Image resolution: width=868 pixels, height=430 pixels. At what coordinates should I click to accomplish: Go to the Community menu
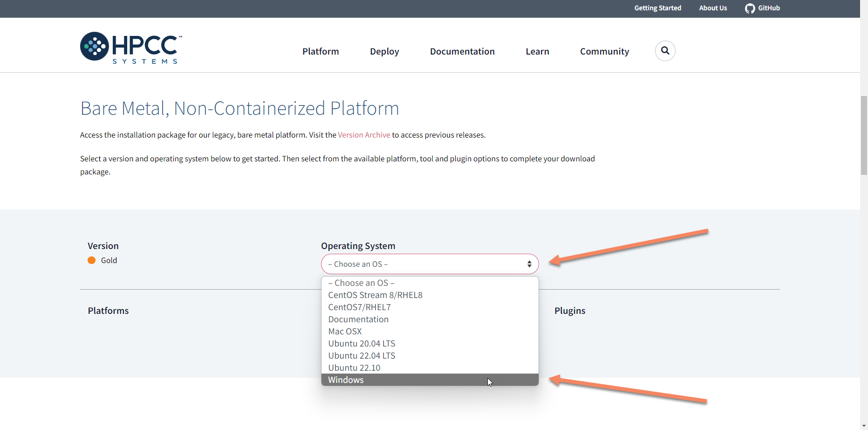coord(604,51)
